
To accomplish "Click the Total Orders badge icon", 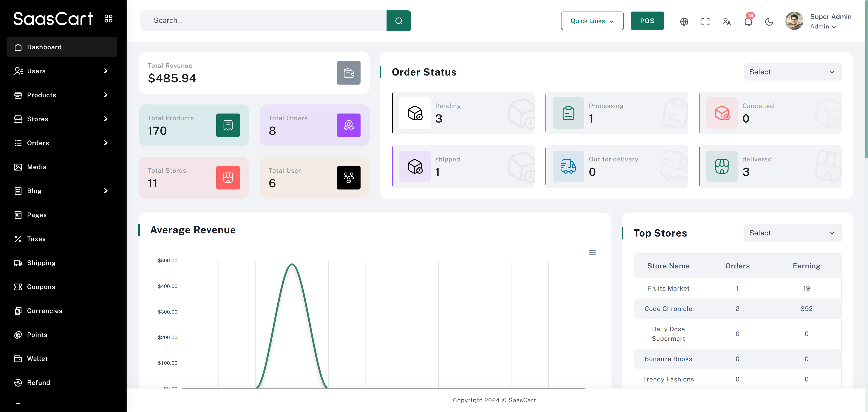I will pos(348,125).
